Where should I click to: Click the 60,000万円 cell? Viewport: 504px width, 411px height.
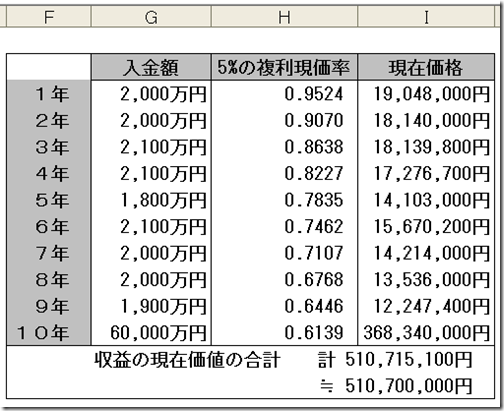click(151, 332)
